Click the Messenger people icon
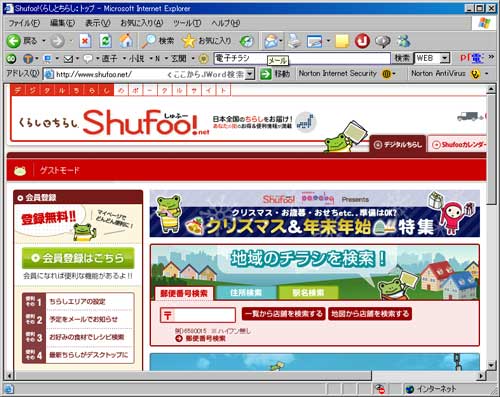Image resolution: width=500 pixels, height=397 pixels. click(403, 41)
